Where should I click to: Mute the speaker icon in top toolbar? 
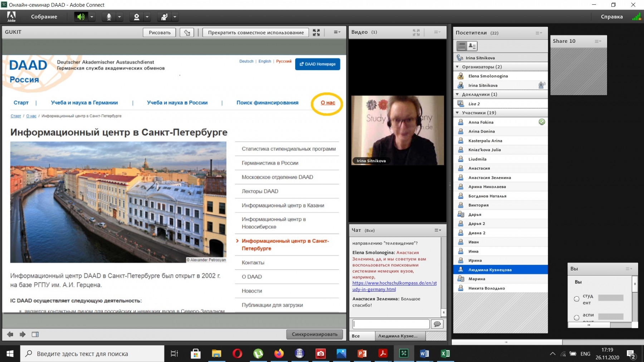click(x=81, y=17)
